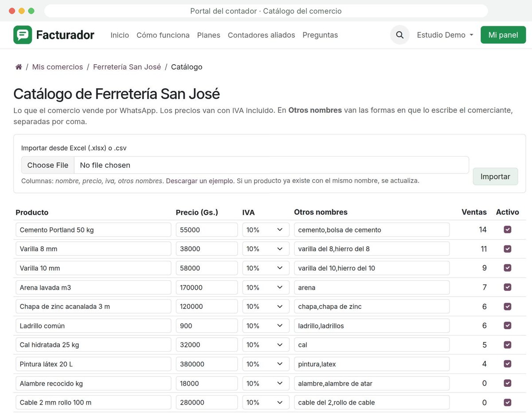532x413 pixels.
Task: Uncheck Activo for Alambre recocido kg
Action: [508, 383]
